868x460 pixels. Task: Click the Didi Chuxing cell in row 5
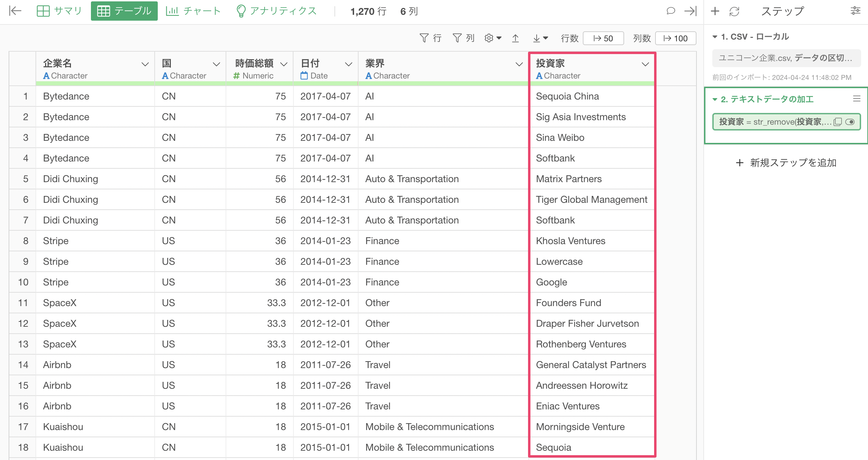[95, 179]
